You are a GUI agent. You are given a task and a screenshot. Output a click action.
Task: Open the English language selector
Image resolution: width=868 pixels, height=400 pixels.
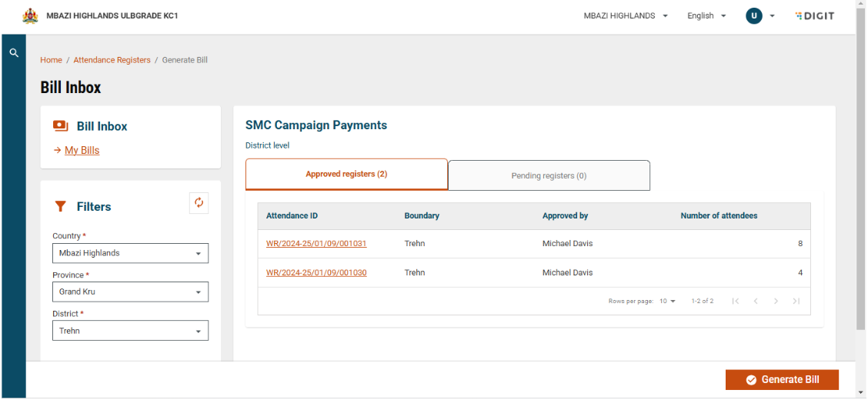[706, 15]
